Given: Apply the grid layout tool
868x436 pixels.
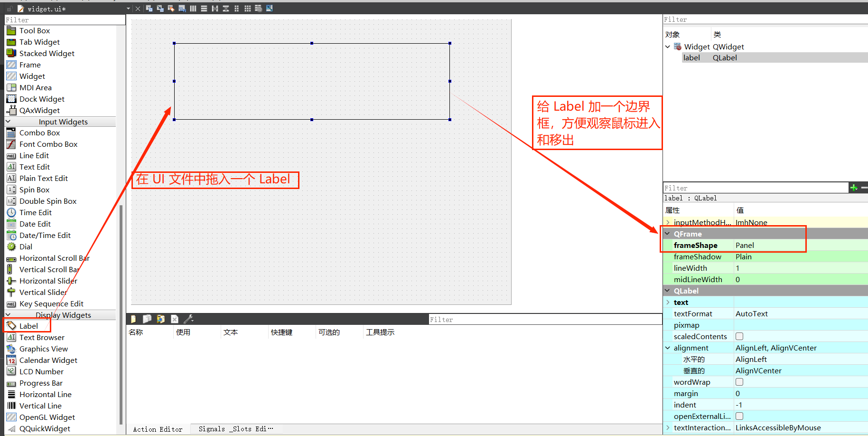Looking at the screenshot, I should pyautogui.click(x=248, y=9).
